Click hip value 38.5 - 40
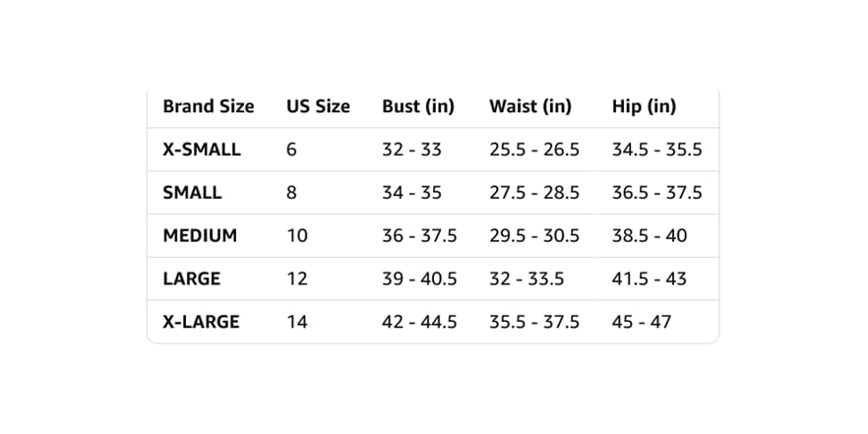The width and height of the screenshot is (868, 434). pyautogui.click(x=650, y=236)
